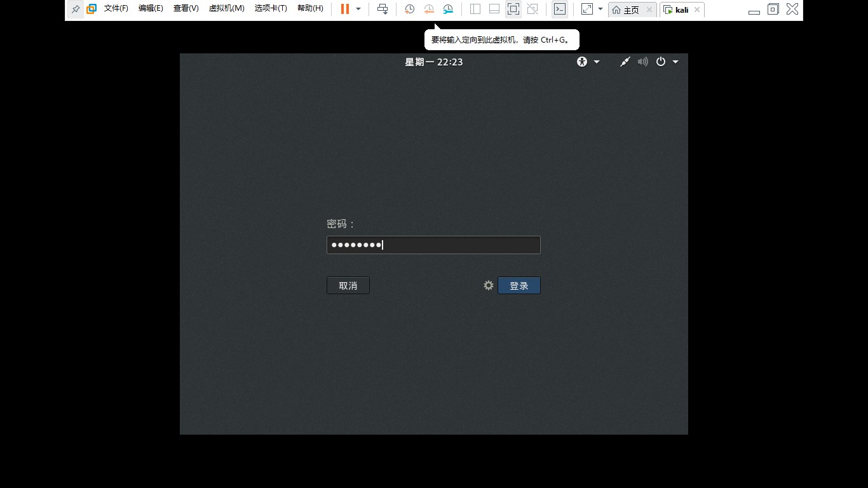Image resolution: width=868 pixels, height=488 pixels.
Task: Click the clock 星期一 22:23
Action: click(x=434, y=62)
